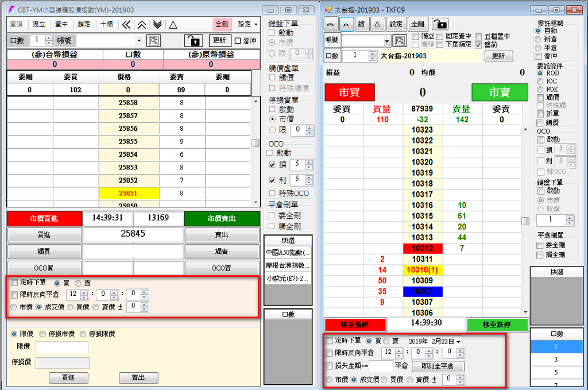Click the 縮 shrink button in TXFC9 toolbar

362,24
